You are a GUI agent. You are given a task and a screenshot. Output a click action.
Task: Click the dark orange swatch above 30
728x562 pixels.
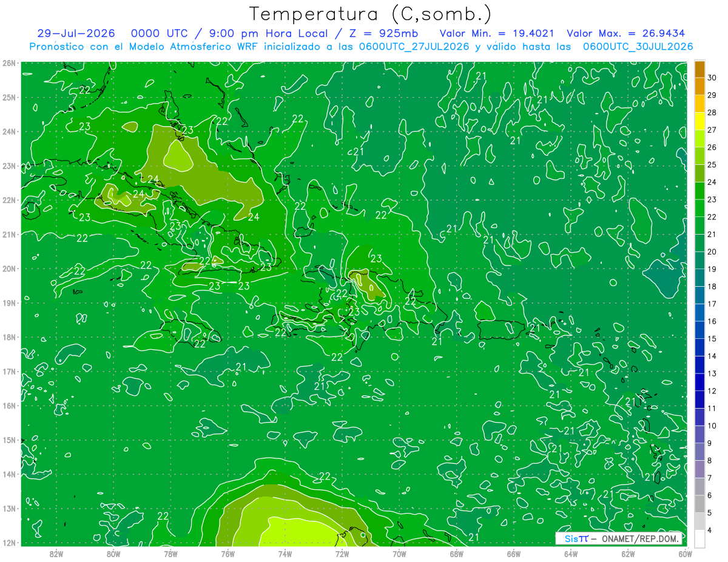(x=699, y=69)
